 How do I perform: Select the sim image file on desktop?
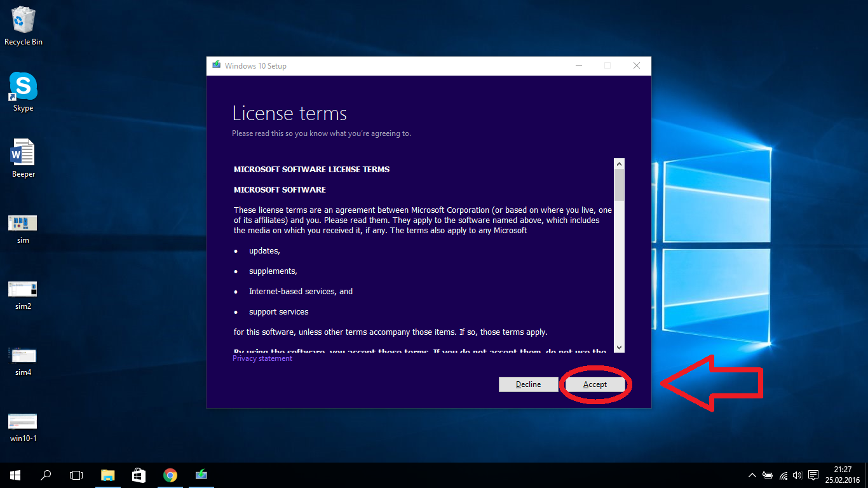coord(23,229)
